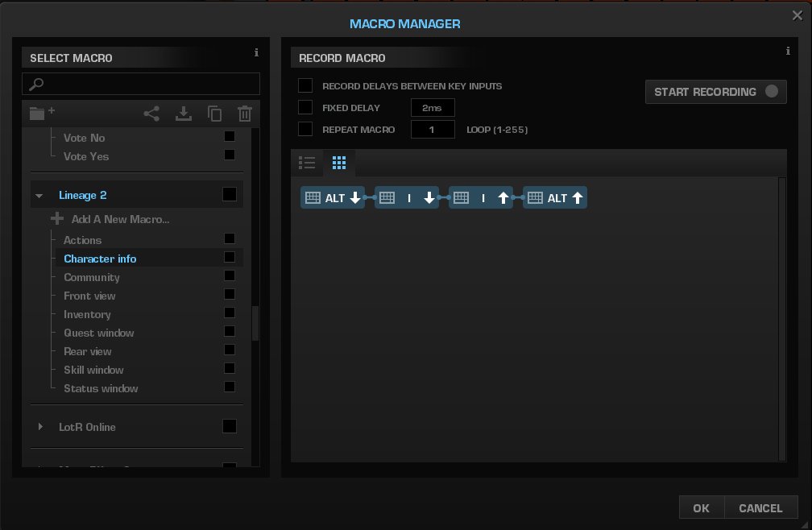Click the info icon in Select Macro panel
Screen dimensions: 812x530
[256, 53]
